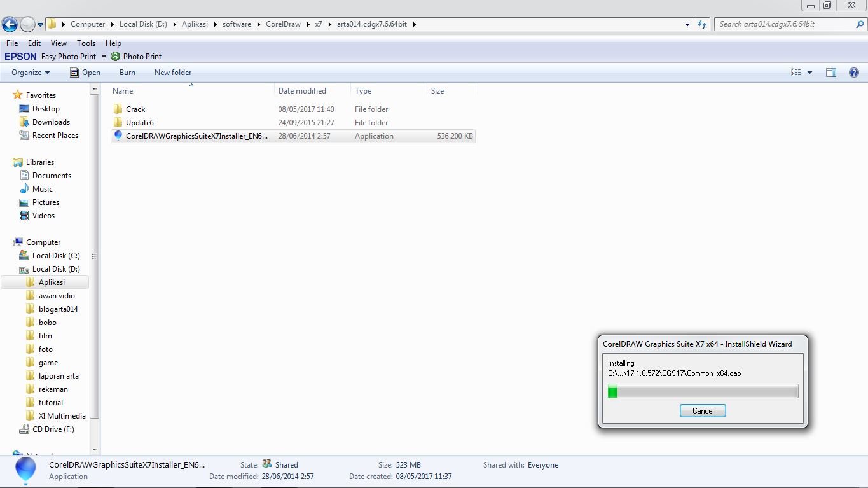The image size is (868, 488).
Task: Click the Open toolbar button
Action: (x=85, y=73)
